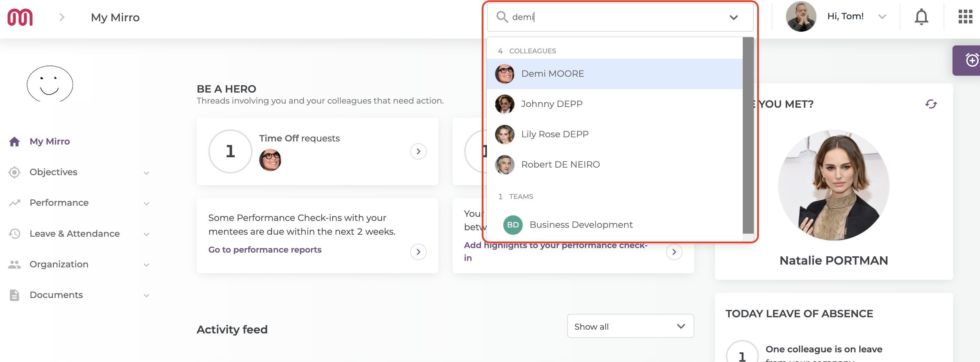This screenshot has height=362, width=980.
Task: Open the Show all activity filter dropdown
Action: pyautogui.click(x=630, y=326)
